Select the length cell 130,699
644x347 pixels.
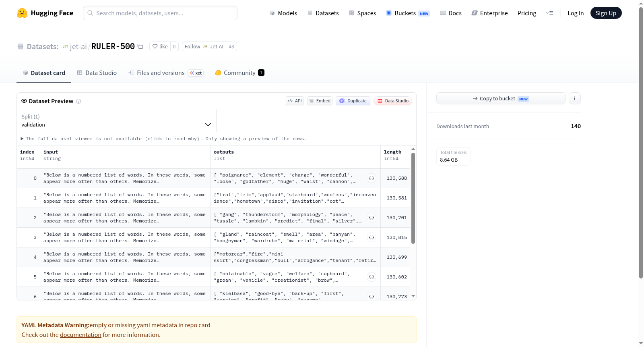click(395, 257)
